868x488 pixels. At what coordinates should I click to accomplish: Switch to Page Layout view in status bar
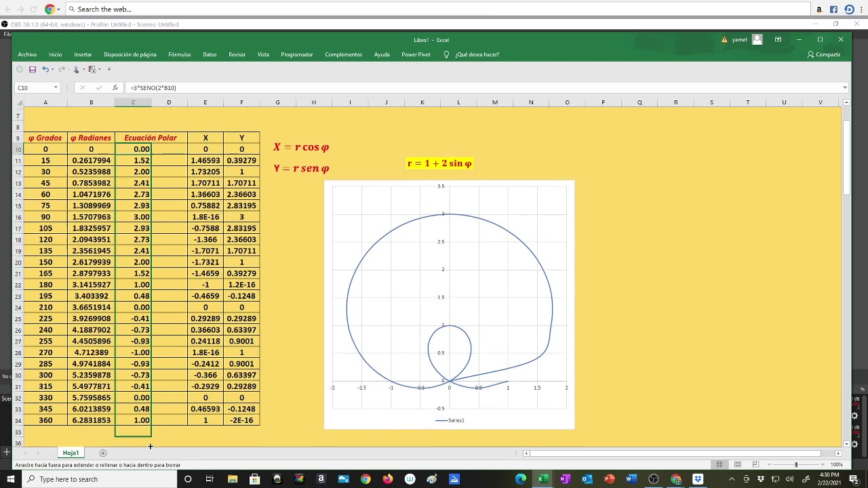click(737, 464)
